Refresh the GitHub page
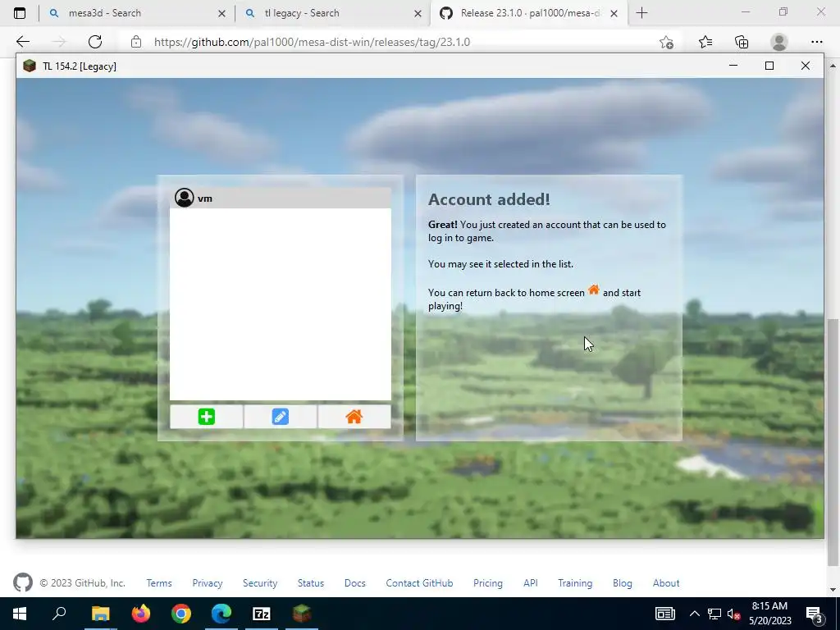 point(95,42)
